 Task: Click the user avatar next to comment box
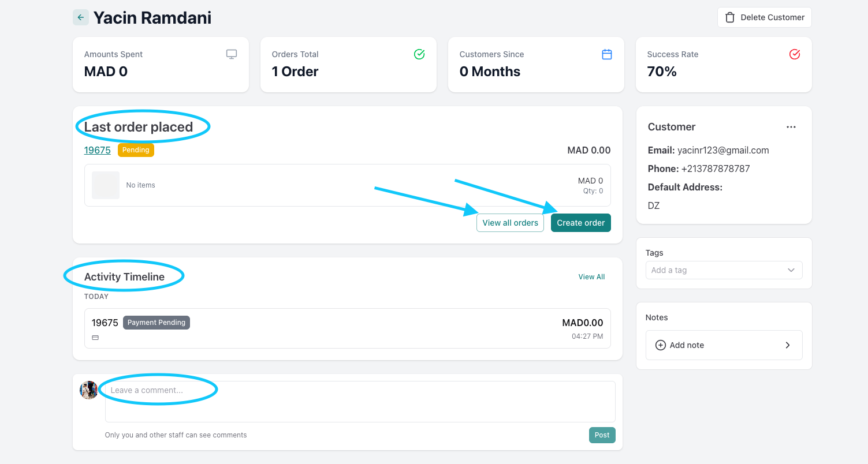coord(88,390)
